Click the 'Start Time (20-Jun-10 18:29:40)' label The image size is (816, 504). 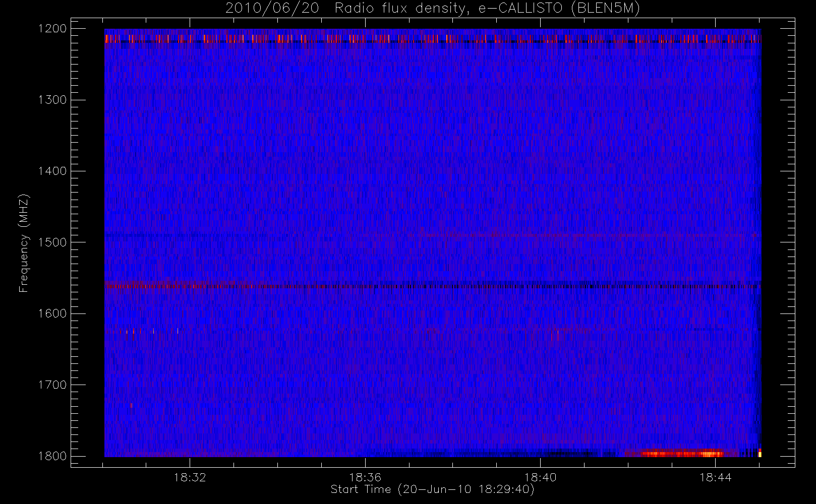(x=432, y=489)
